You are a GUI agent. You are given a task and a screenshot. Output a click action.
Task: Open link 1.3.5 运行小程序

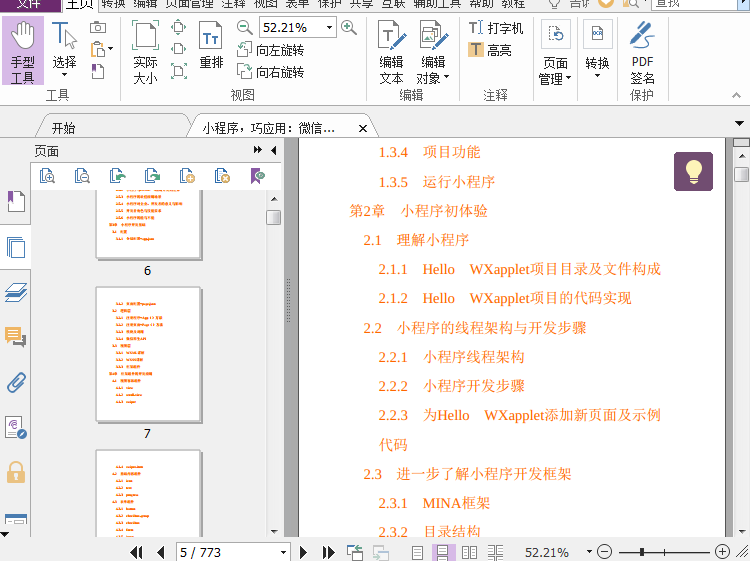pos(437,182)
